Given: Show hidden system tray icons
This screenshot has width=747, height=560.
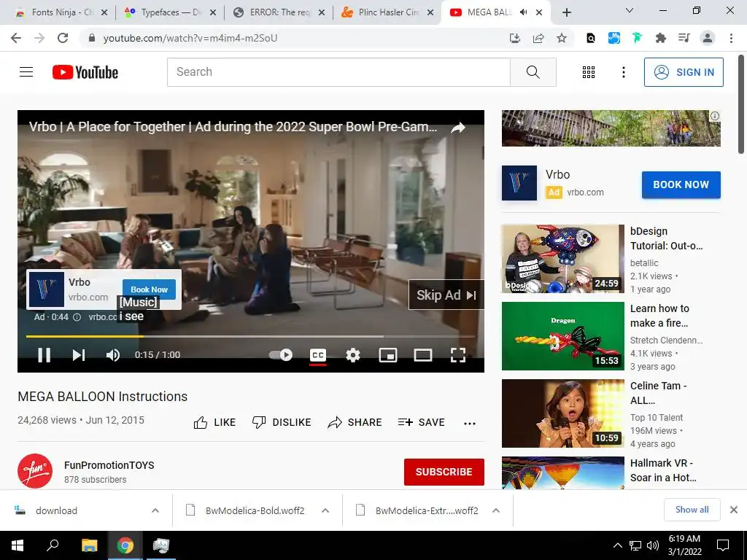Looking at the screenshot, I should 617,545.
